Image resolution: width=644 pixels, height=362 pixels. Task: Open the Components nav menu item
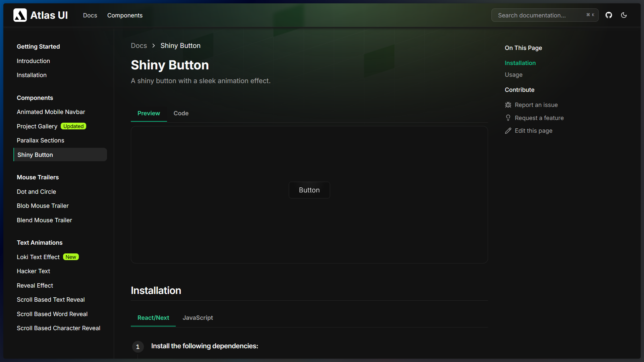[125, 15]
